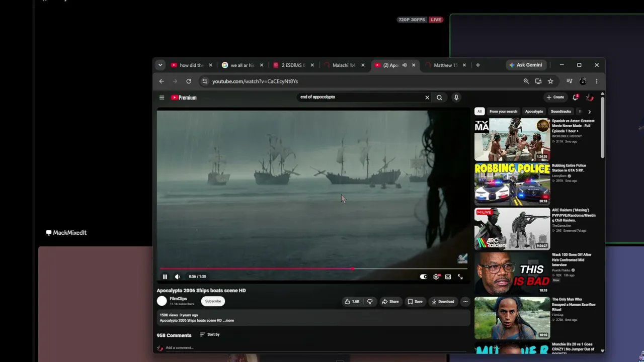Switch to the Matthew tab
The width and height of the screenshot is (644, 362).
(445, 65)
